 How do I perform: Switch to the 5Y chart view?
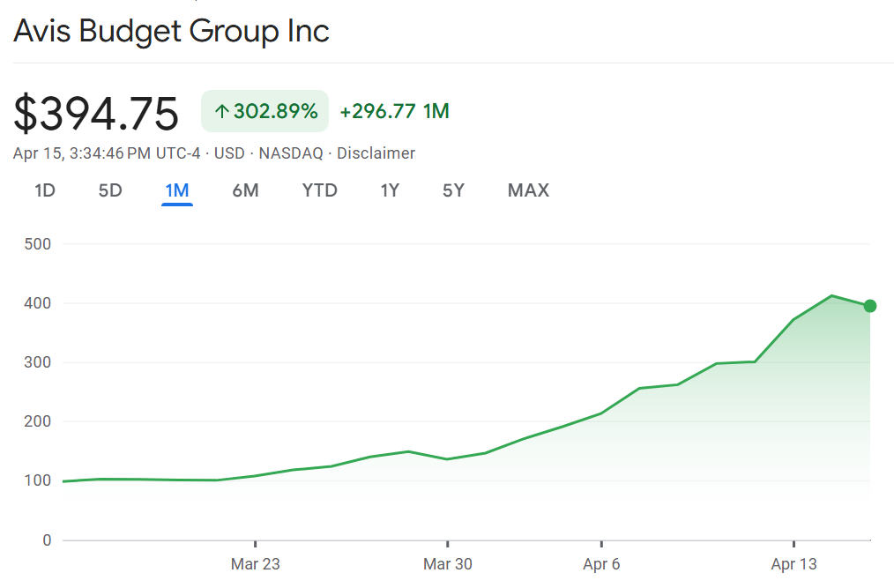453,190
